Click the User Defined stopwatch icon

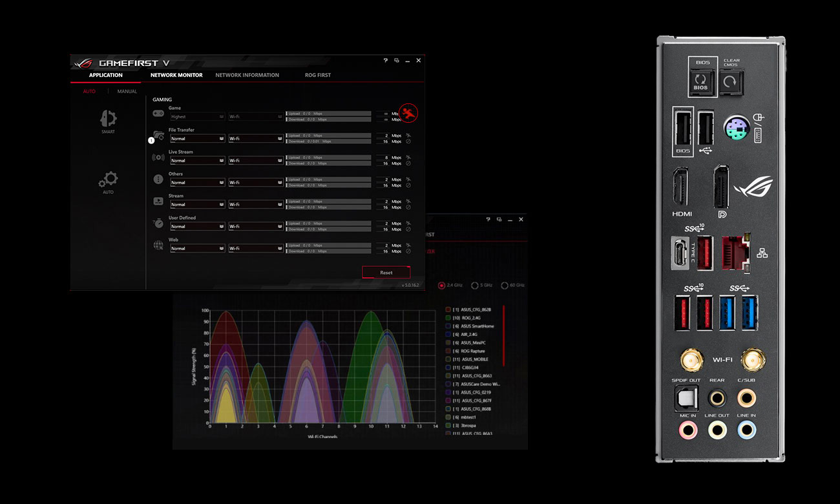click(158, 223)
